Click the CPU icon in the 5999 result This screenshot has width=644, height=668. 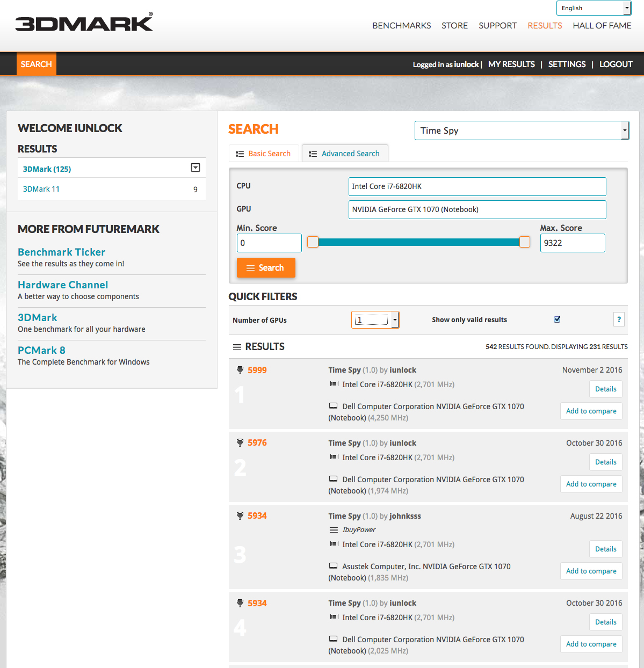[334, 384]
